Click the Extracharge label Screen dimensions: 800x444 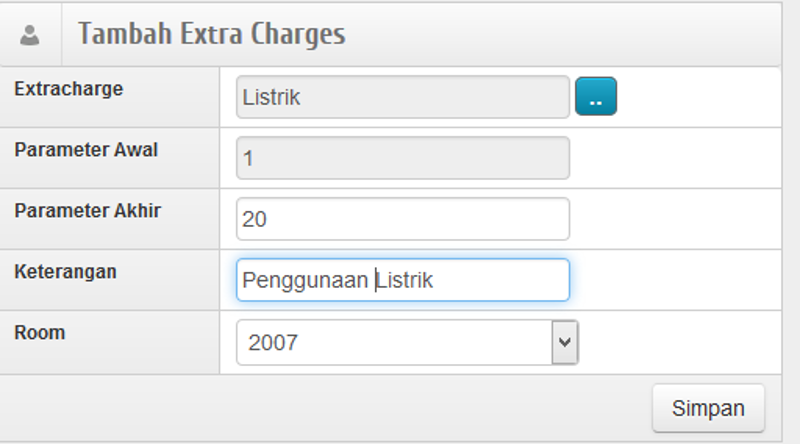point(68,89)
